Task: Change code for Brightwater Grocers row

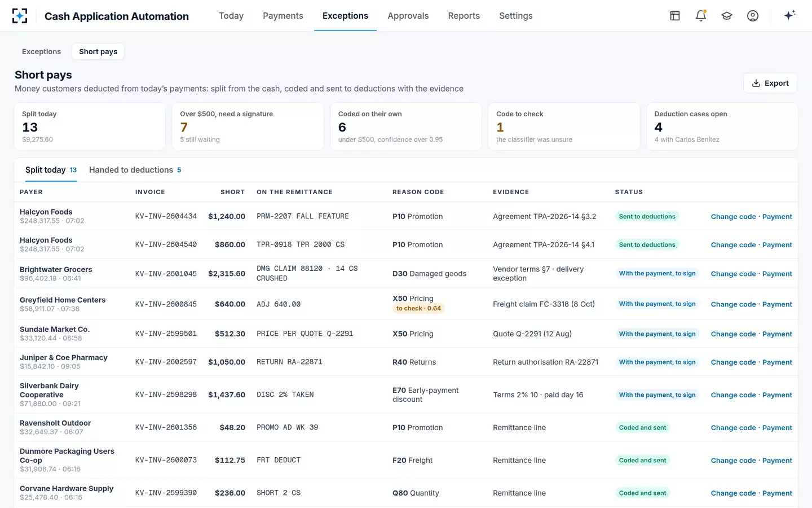Action: [x=733, y=274]
